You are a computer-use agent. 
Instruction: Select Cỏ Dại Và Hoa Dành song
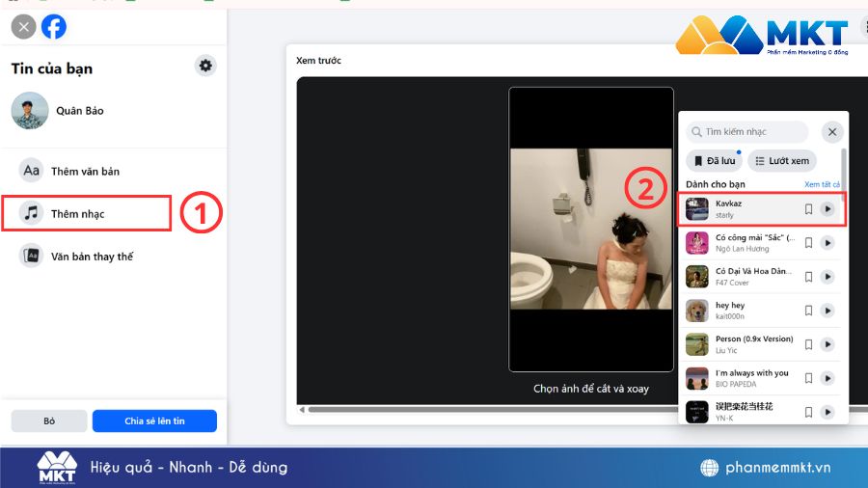point(762,277)
